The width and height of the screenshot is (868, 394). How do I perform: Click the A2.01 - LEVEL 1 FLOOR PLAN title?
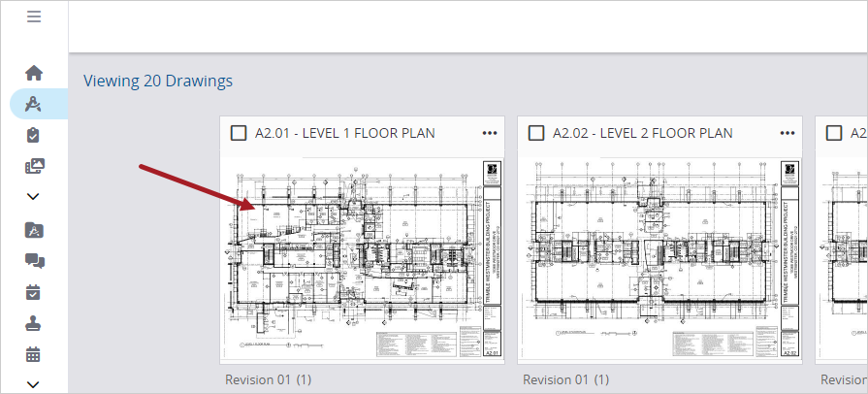tap(345, 133)
